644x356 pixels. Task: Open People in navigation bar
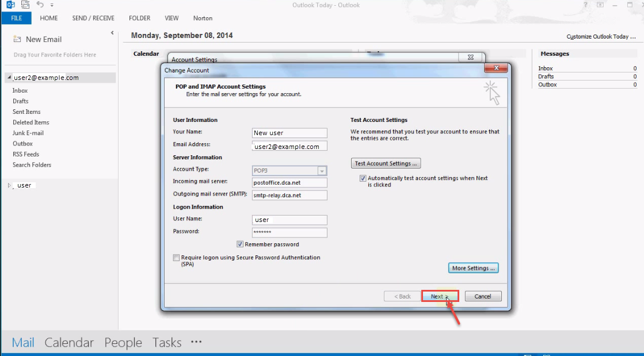123,342
